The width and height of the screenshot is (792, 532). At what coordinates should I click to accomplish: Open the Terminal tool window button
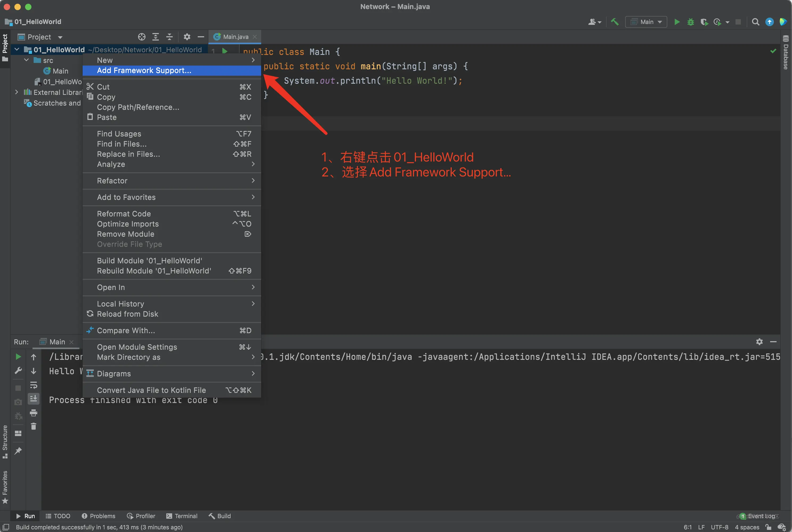click(182, 516)
